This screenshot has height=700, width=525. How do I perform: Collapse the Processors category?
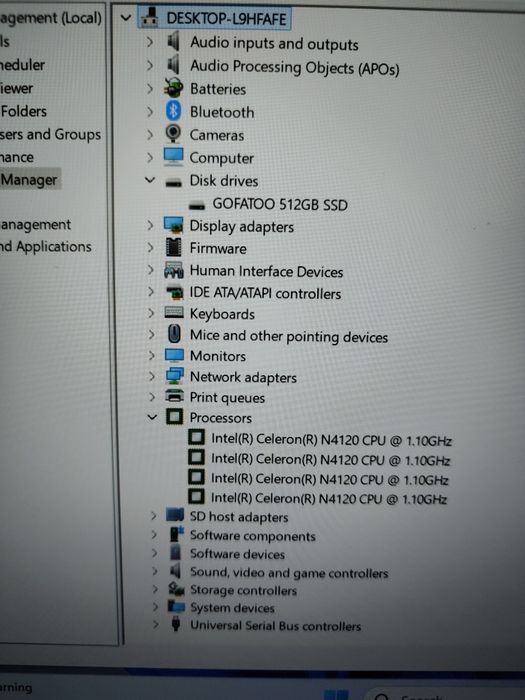152,417
